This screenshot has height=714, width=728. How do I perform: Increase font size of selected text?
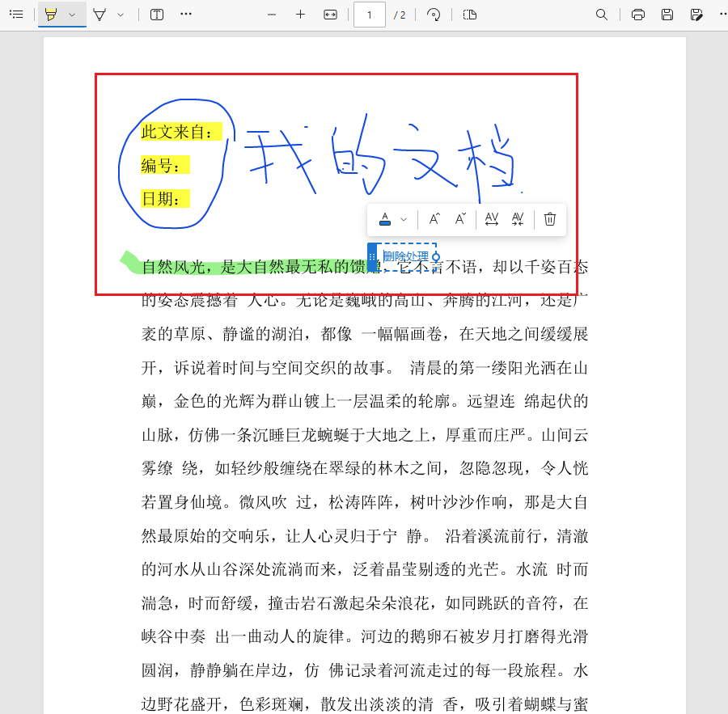coord(435,218)
